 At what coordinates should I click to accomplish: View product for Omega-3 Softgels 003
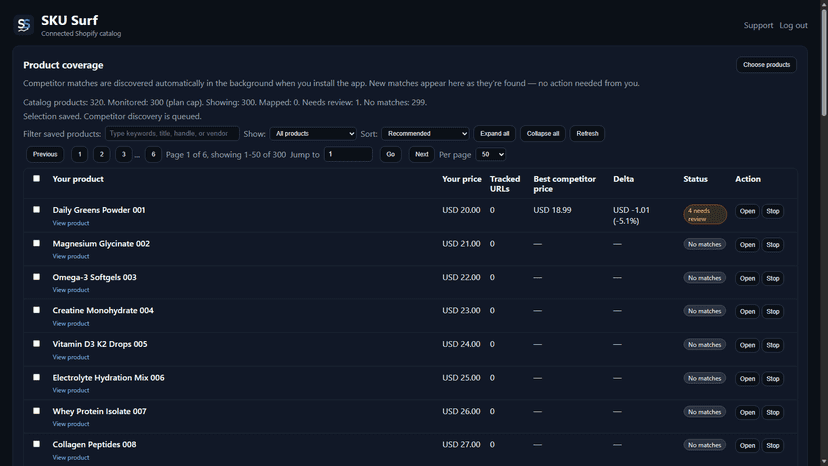pos(71,290)
